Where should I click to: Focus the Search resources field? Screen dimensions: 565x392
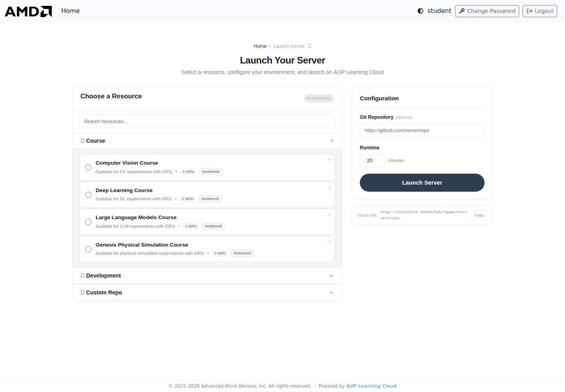(x=207, y=122)
